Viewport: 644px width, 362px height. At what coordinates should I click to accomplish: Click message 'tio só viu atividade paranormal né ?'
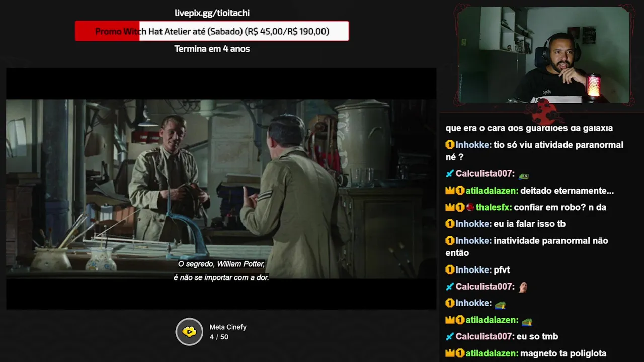coord(534,151)
